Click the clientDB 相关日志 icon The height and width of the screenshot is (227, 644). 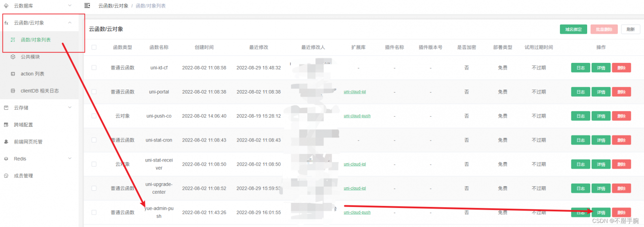tap(13, 91)
